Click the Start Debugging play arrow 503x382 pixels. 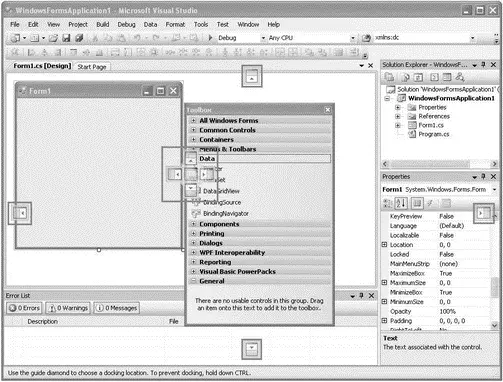[210, 38]
